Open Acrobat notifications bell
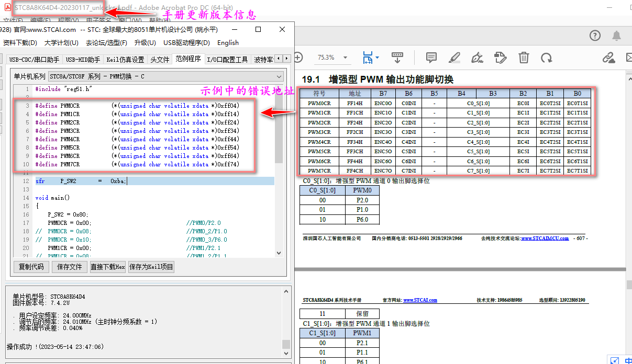632x364 pixels. click(x=616, y=36)
